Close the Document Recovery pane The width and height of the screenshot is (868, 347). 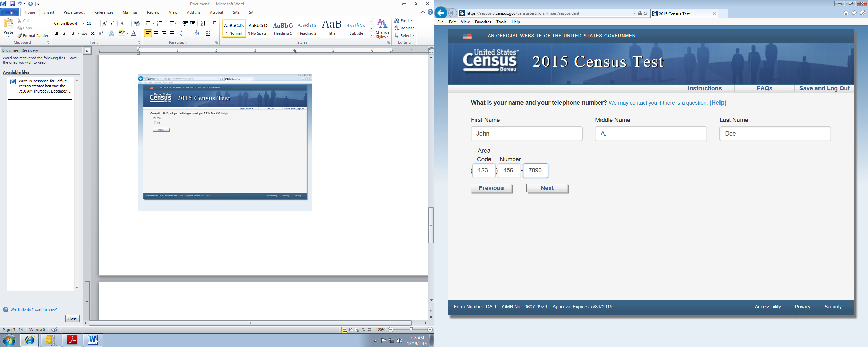72,319
